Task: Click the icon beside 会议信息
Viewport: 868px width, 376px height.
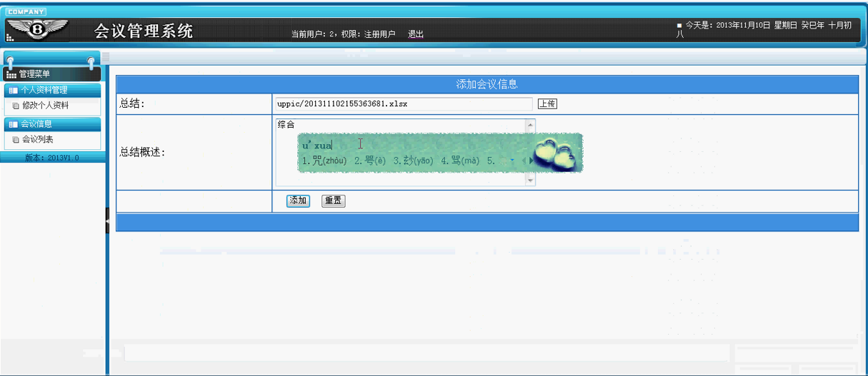Action: (x=13, y=124)
